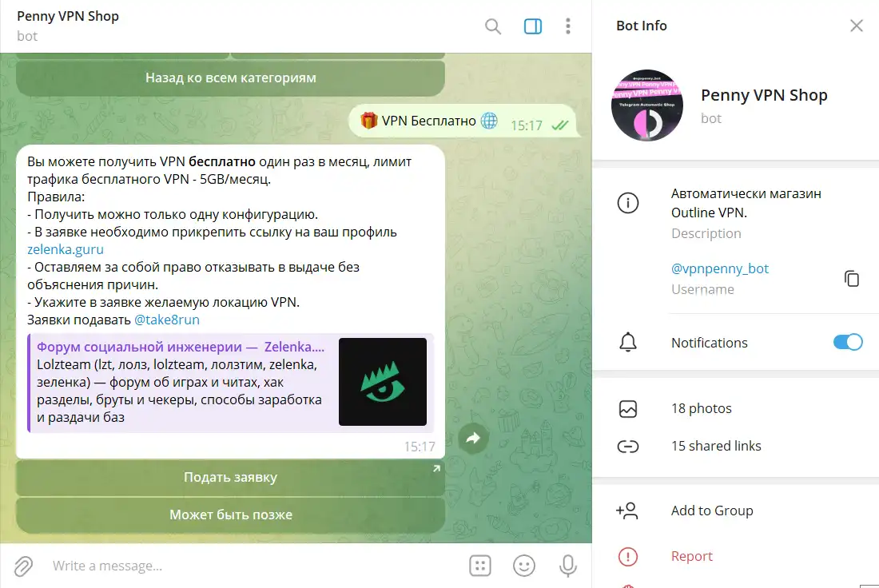Image resolution: width=879 pixels, height=588 pixels.
Task: Copy the @vpnpenny_bot username with the copy icon
Action: coord(852,278)
